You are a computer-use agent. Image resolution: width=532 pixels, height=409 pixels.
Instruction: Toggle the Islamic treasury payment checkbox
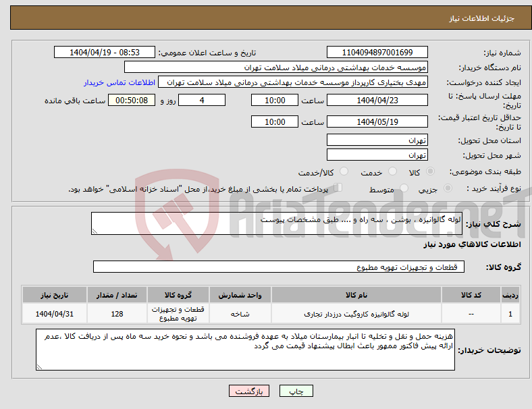click(338, 188)
